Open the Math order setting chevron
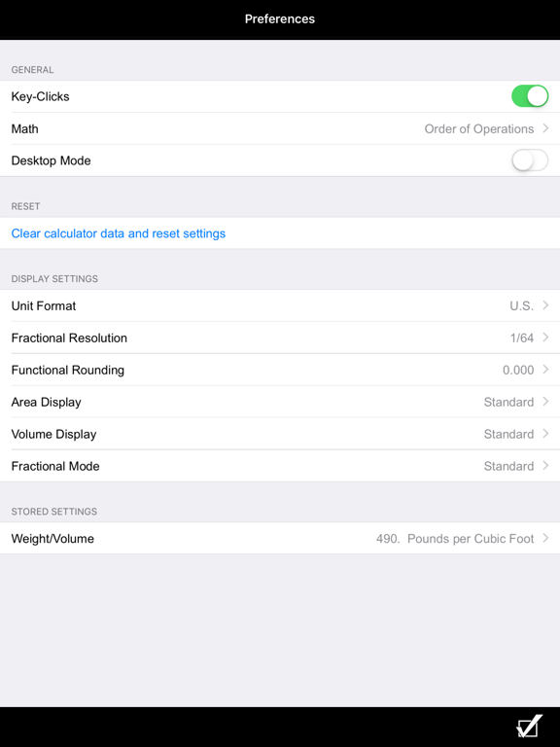 click(x=545, y=128)
